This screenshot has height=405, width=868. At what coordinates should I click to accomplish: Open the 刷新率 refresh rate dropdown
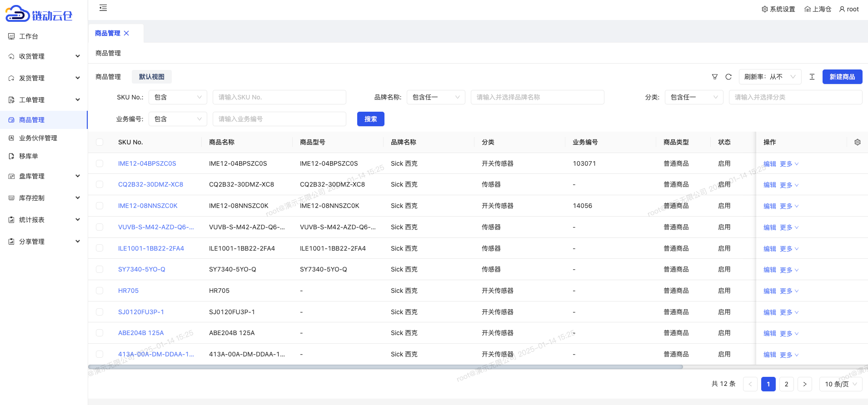(770, 77)
